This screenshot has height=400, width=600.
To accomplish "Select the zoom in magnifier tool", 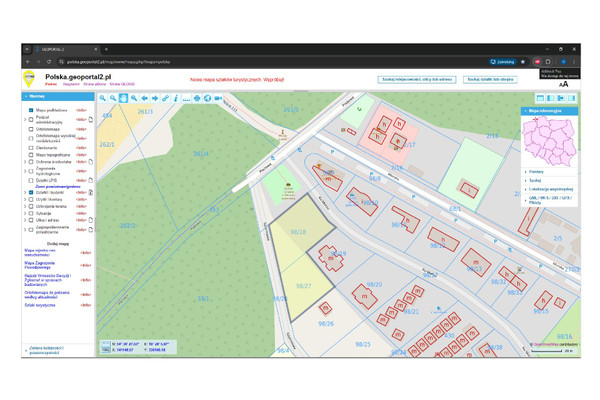I will (x=102, y=98).
